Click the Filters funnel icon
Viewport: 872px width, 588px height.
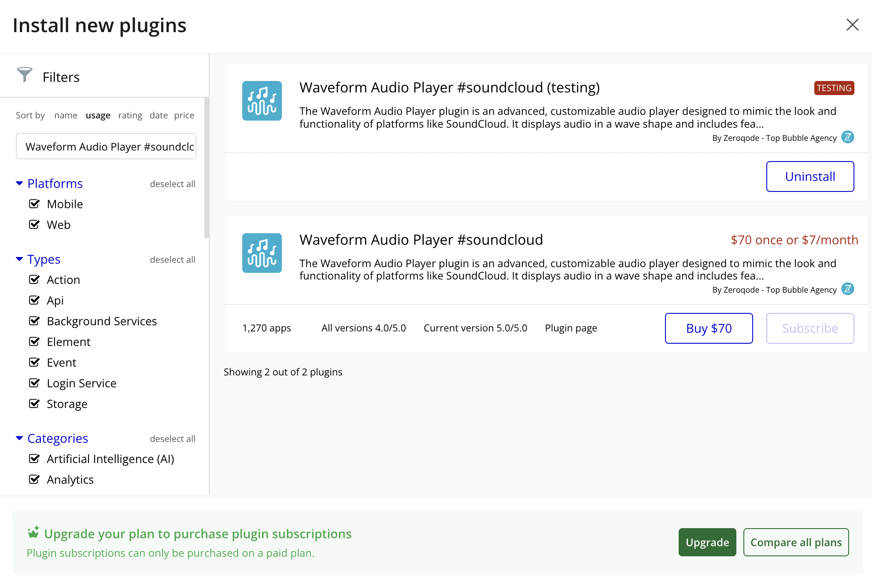coord(25,75)
